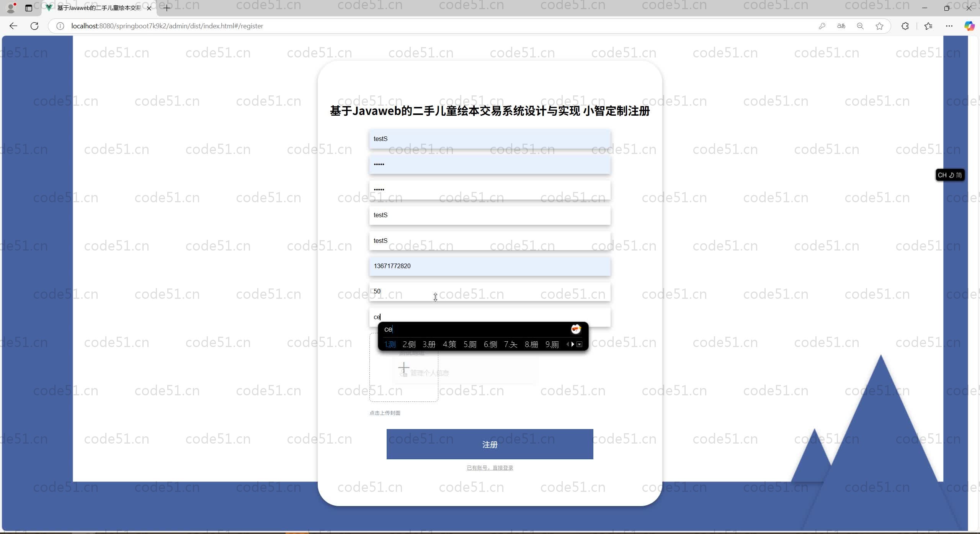Viewport: 980px width, 534px height.
Task: Open browser settings and more menu
Action: tap(949, 26)
